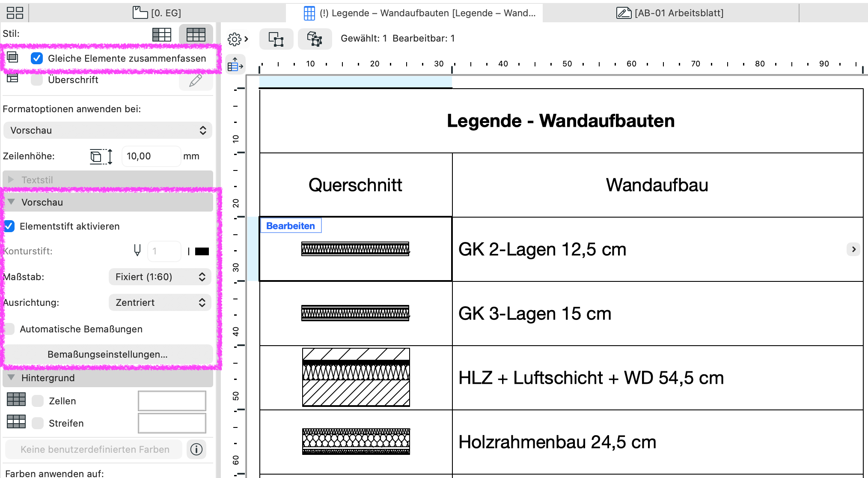Toggle Elementstift aktivieren checkbox
The height and width of the screenshot is (478, 868).
pos(9,226)
